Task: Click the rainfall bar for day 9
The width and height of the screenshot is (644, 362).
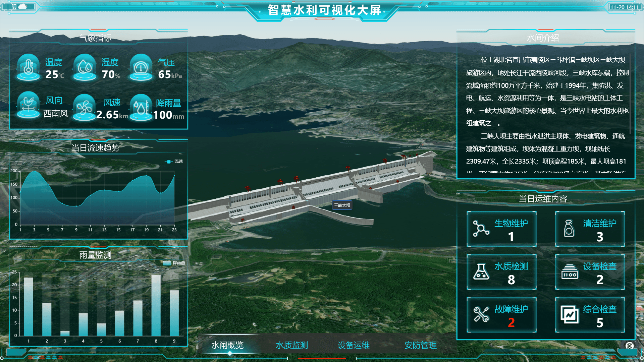Action: pos(174,313)
